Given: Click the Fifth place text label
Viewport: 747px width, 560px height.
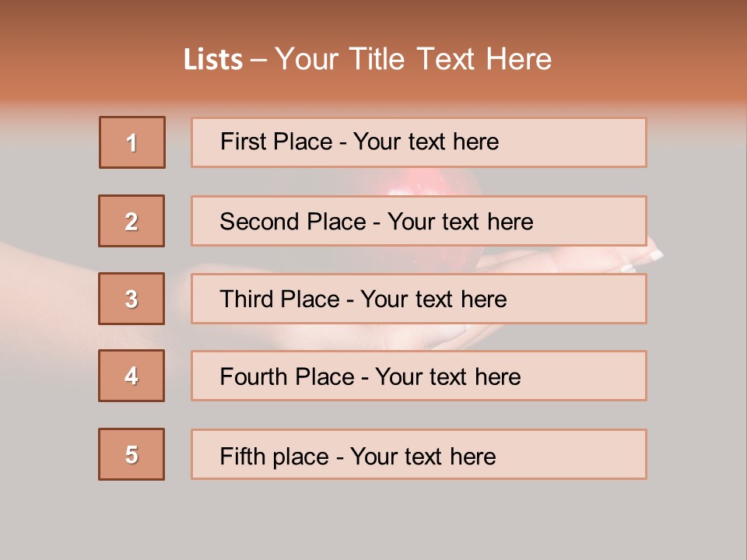Looking at the screenshot, I should [358, 456].
